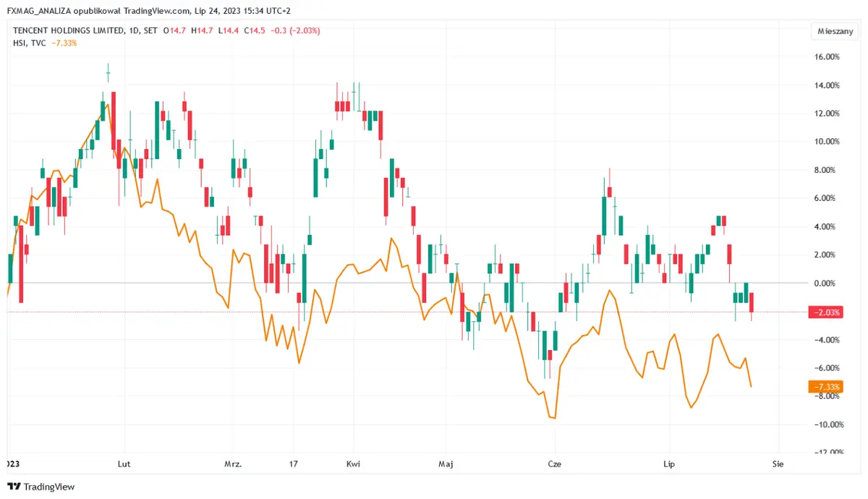The image size is (868, 499).
Task: Click the Lut month marker on time axis
Action: point(124,463)
